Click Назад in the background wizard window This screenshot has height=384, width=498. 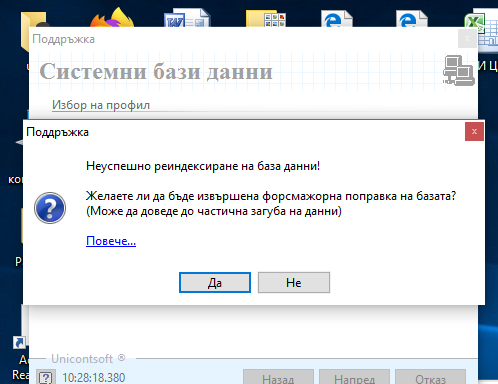click(x=278, y=378)
